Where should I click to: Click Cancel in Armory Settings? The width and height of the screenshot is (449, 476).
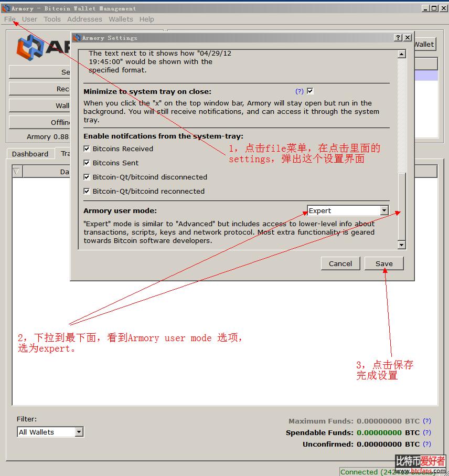coord(340,263)
